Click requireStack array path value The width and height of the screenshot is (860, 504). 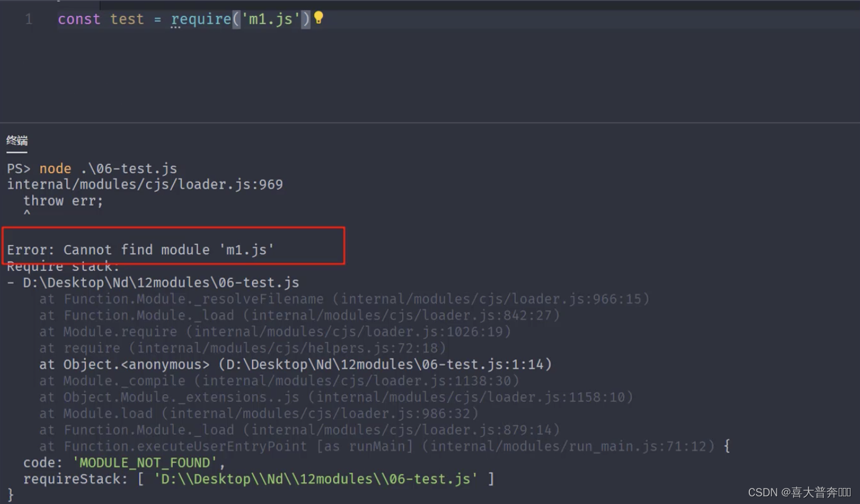tap(316, 479)
